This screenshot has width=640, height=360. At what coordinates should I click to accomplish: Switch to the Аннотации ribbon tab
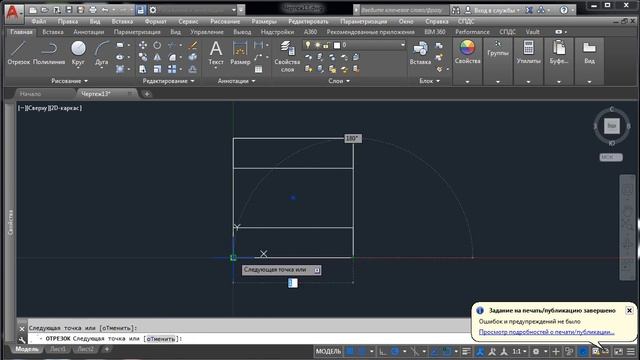[89, 31]
